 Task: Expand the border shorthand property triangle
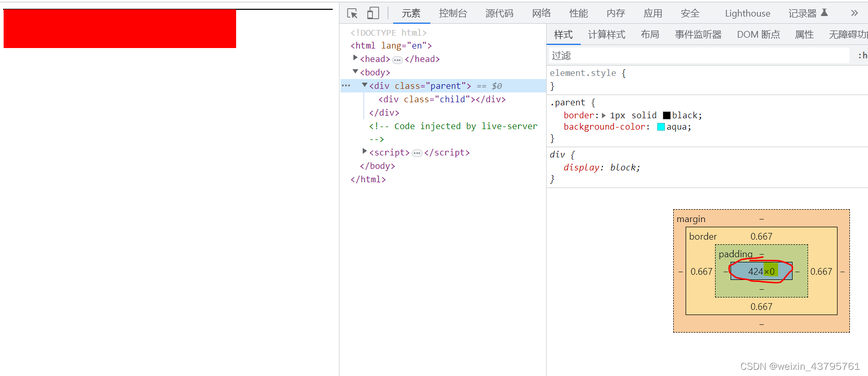coord(603,116)
